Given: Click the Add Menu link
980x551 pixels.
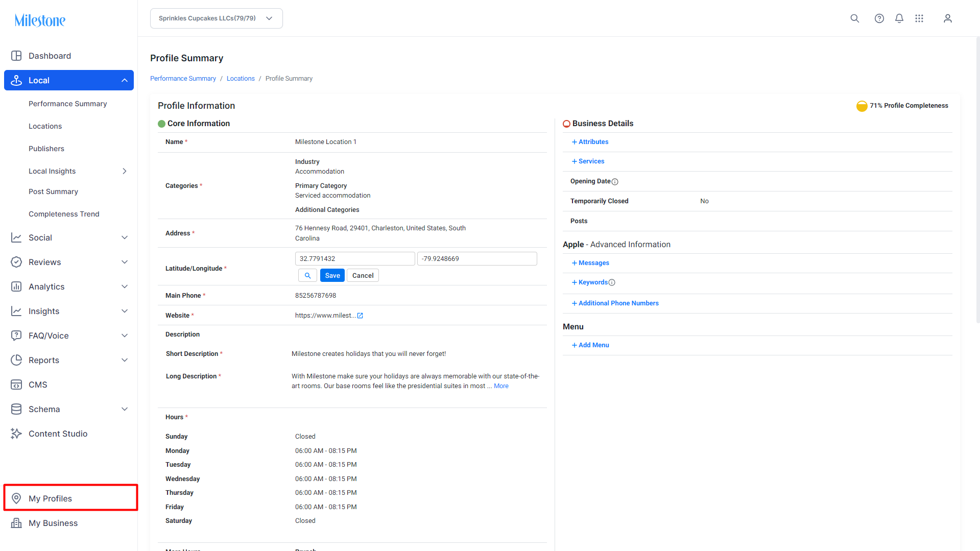Looking at the screenshot, I should pyautogui.click(x=590, y=345).
